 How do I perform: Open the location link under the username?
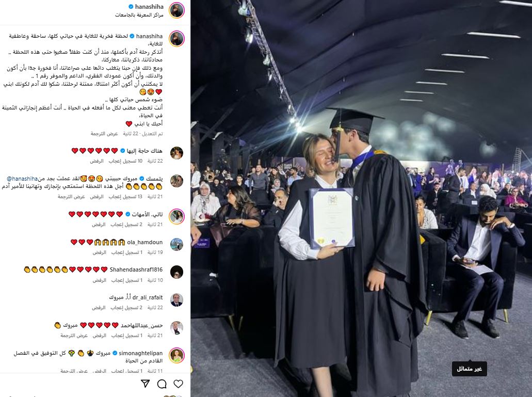pos(139,15)
